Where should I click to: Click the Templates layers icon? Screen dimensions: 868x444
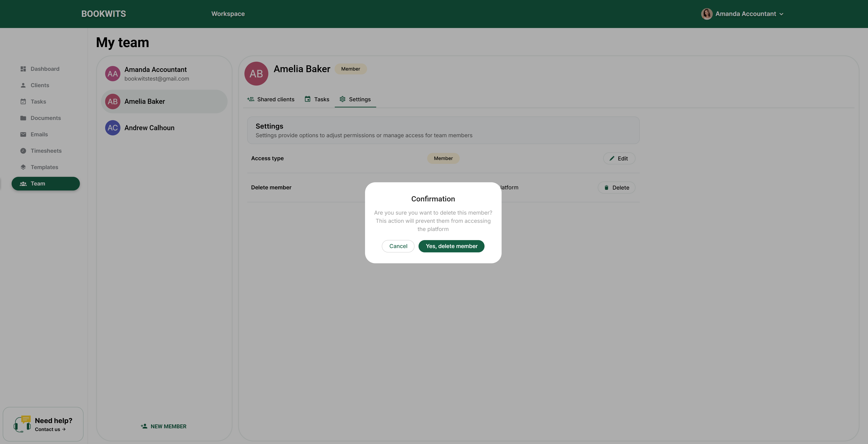[23, 167]
